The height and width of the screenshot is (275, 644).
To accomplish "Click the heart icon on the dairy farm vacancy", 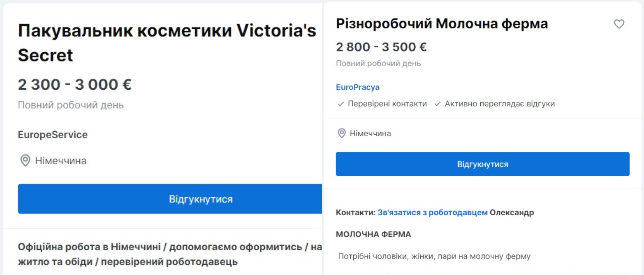I will click(x=619, y=25).
